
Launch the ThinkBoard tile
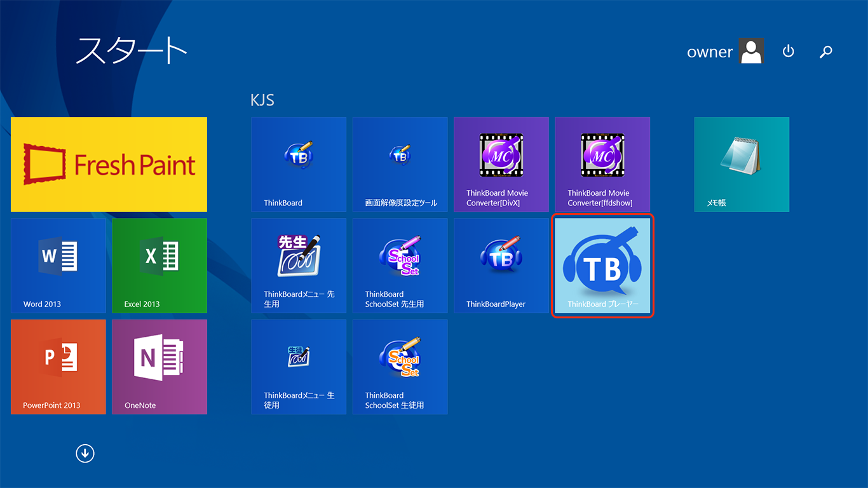299,164
